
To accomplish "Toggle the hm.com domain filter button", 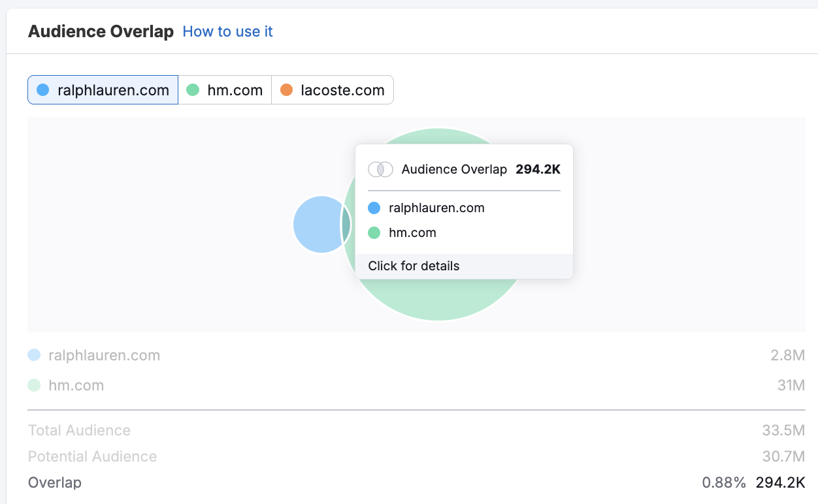I will point(225,90).
